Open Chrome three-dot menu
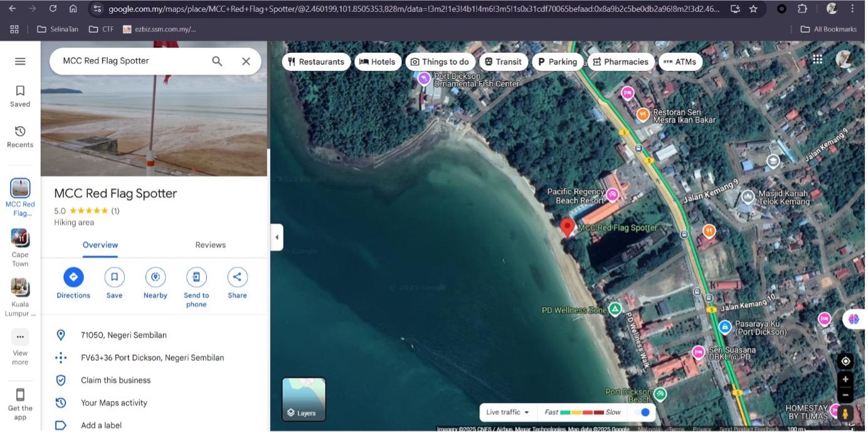Screen dimensions: 868x433 (x=852, y=9)
